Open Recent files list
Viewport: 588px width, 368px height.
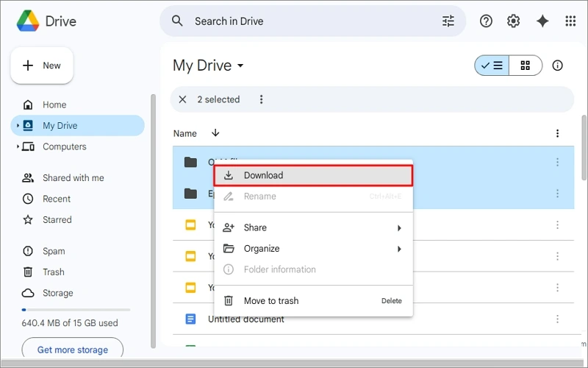point(78,199)
